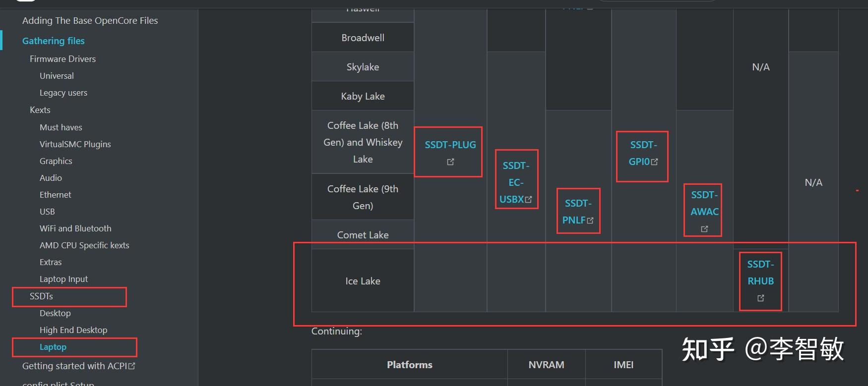Open AMD CPU Specific kexts entry
This screenshot has height=386, width=868.
[x=84, y=245]
